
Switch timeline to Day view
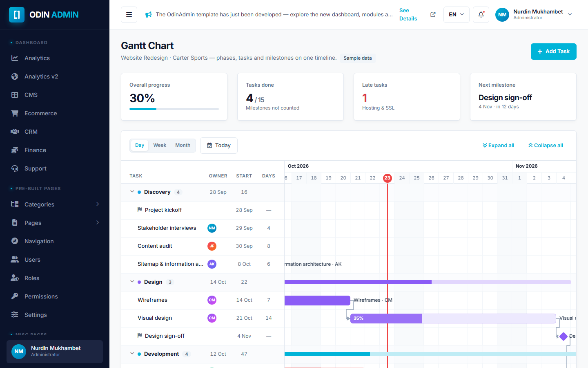tap(140, 145)
